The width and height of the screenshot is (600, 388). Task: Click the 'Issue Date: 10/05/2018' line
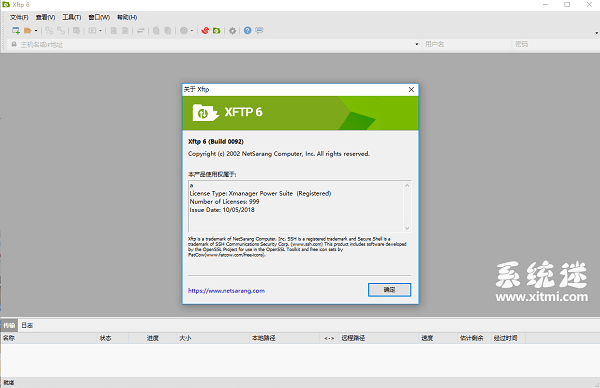[222, 210]
